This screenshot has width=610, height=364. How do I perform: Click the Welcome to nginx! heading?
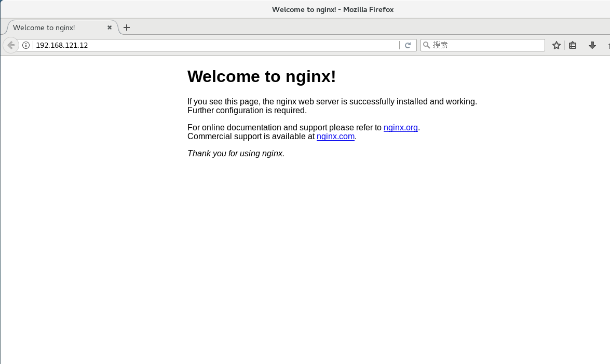(262, 76)
